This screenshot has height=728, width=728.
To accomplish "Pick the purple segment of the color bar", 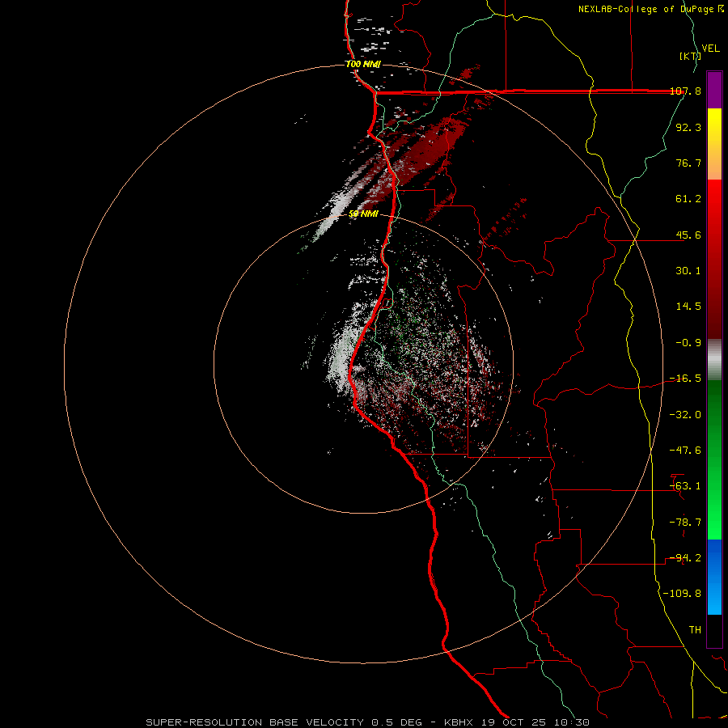I will pos(714,90).
